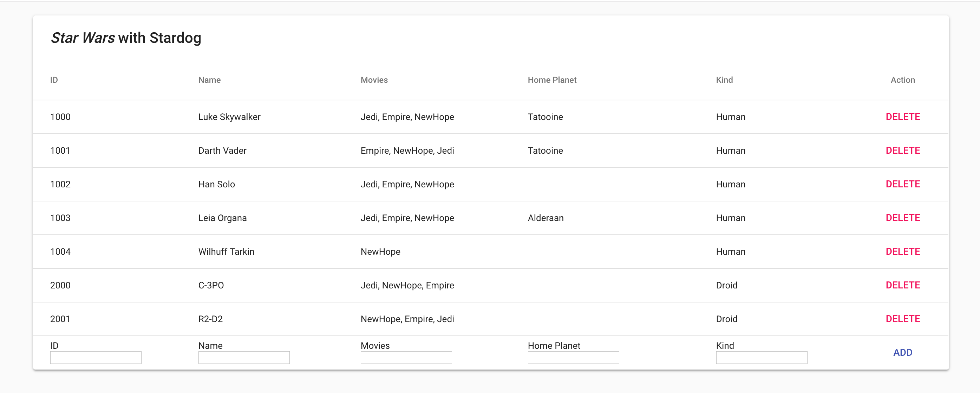Screen dimensions: 980x393
Task: Remove Han Solo from the table
Action: (x=902, y=184)
